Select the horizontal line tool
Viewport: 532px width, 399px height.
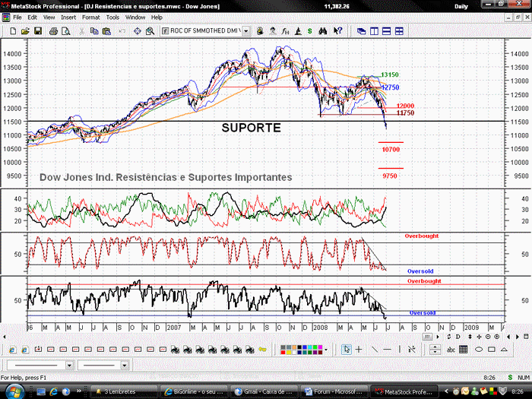point(387,349)
